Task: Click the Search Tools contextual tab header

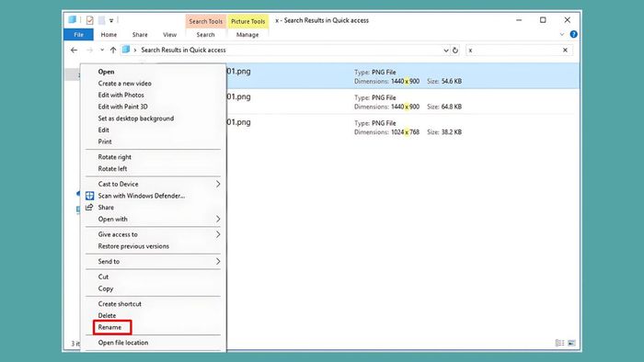Action: [206, 21]
